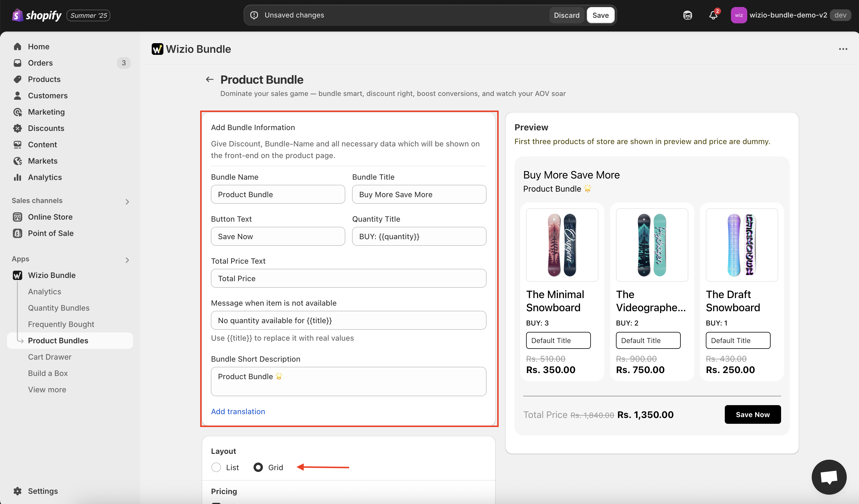Open the notifications bell

(x=713, y=15)
